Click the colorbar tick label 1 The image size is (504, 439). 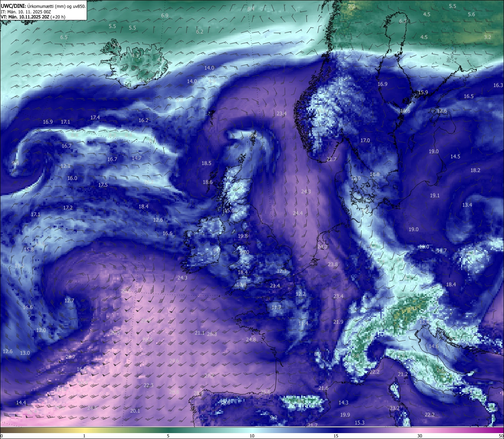pyautogui.click(x=84, y=436)
